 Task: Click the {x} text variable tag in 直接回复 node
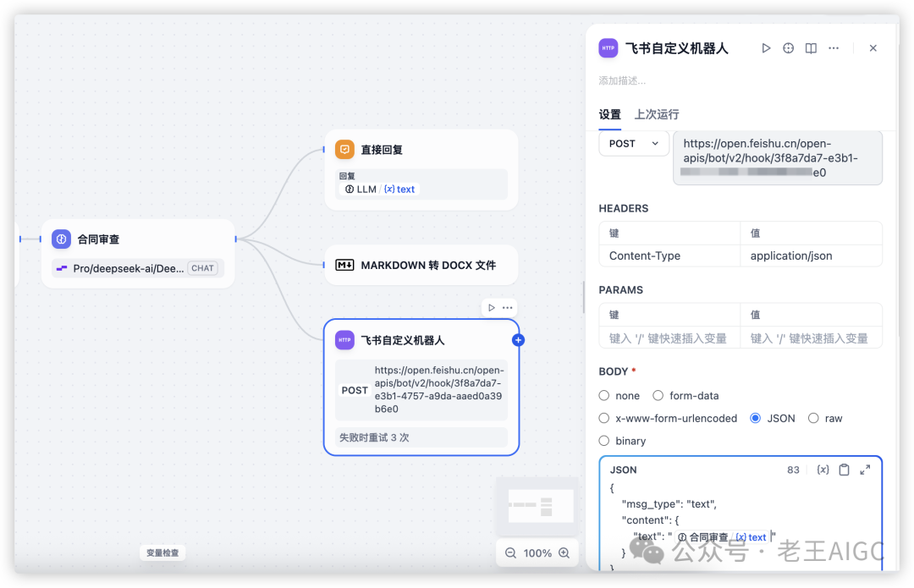tap(399, 189)
